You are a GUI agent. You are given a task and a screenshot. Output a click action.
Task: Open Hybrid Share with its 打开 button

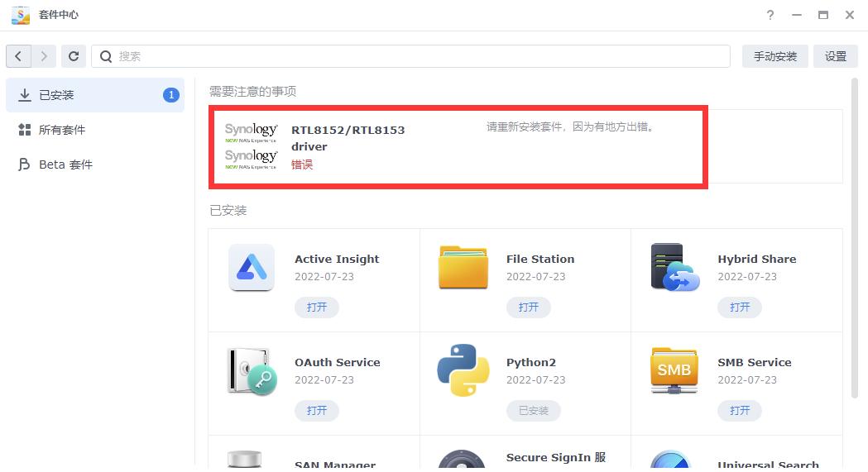[740, 308]
